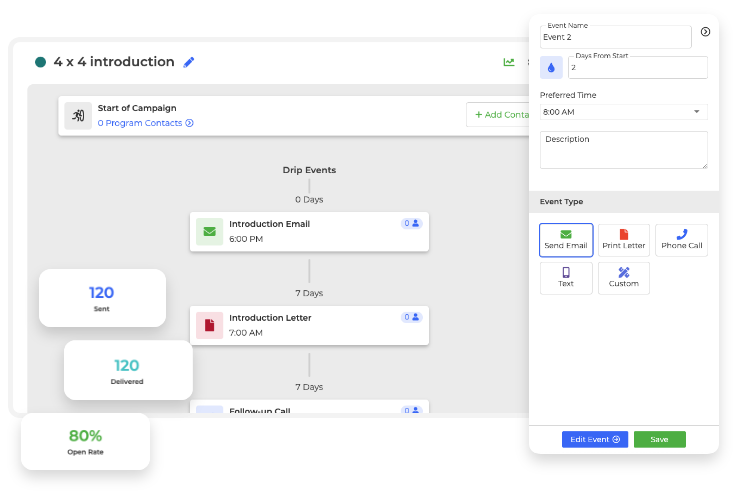Select Send Email event type
Image resolution: width=740 pixels, height=498 pixels.
[x=566, y=240]
